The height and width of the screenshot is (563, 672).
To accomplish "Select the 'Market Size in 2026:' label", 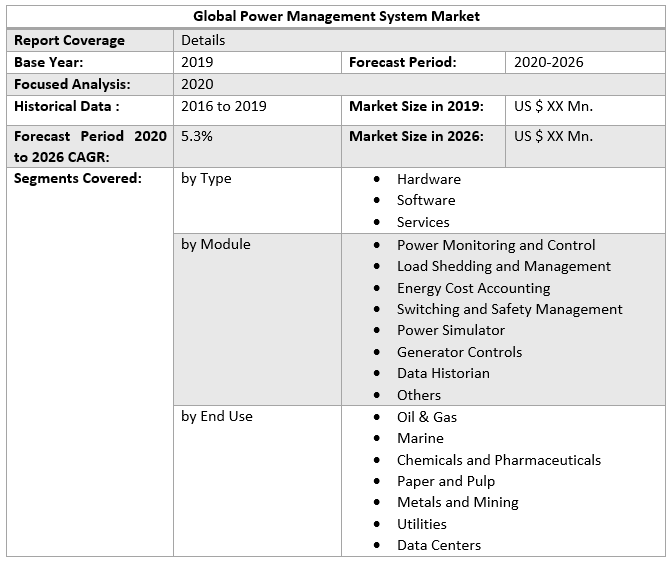I will 416,136.
